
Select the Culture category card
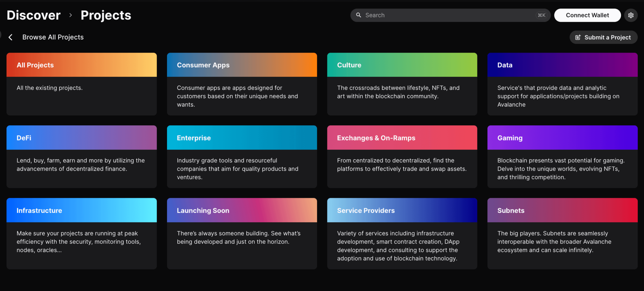402,84
